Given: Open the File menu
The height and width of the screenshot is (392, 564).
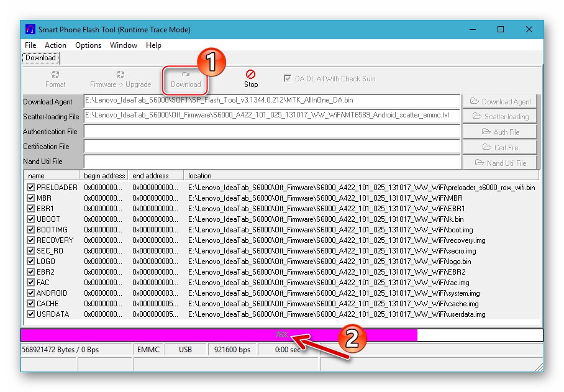Looking at the screenshot, I should (x=30, y=45).
